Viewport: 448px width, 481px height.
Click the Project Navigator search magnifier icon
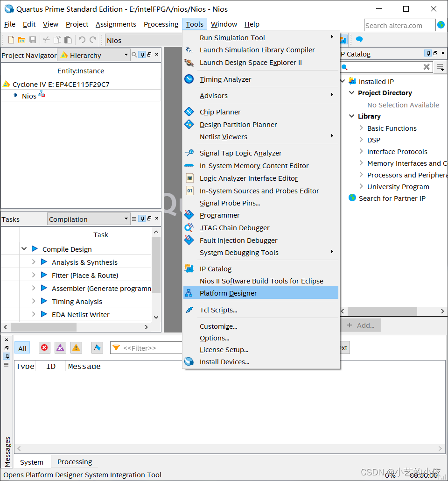[134, 55]
